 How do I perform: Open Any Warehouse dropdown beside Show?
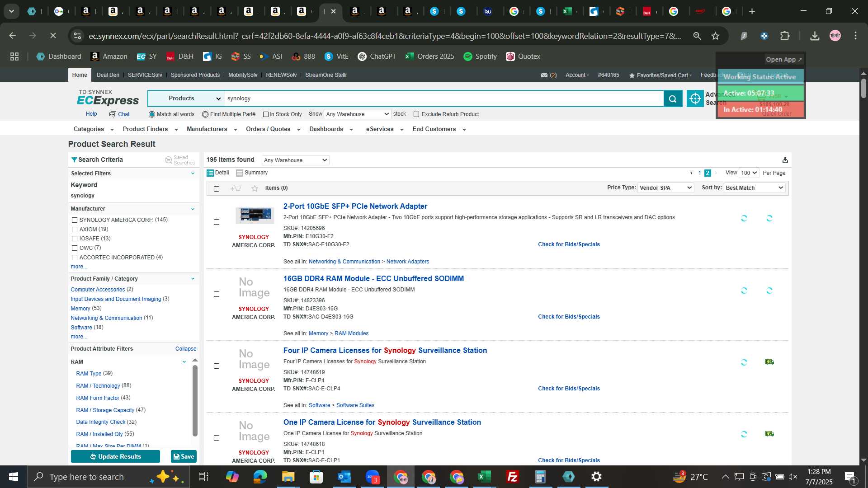click(x=357, y=114)
